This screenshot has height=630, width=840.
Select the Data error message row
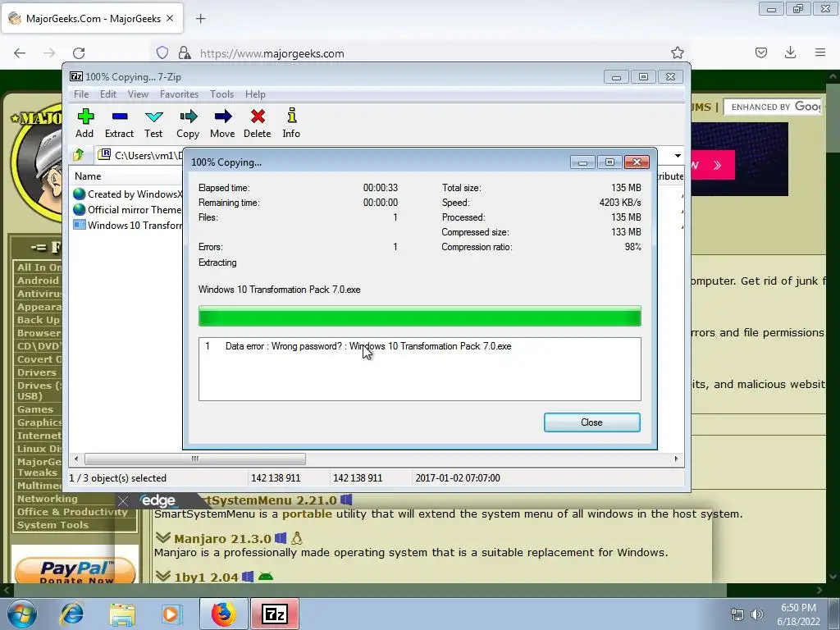tap(419, 346)
